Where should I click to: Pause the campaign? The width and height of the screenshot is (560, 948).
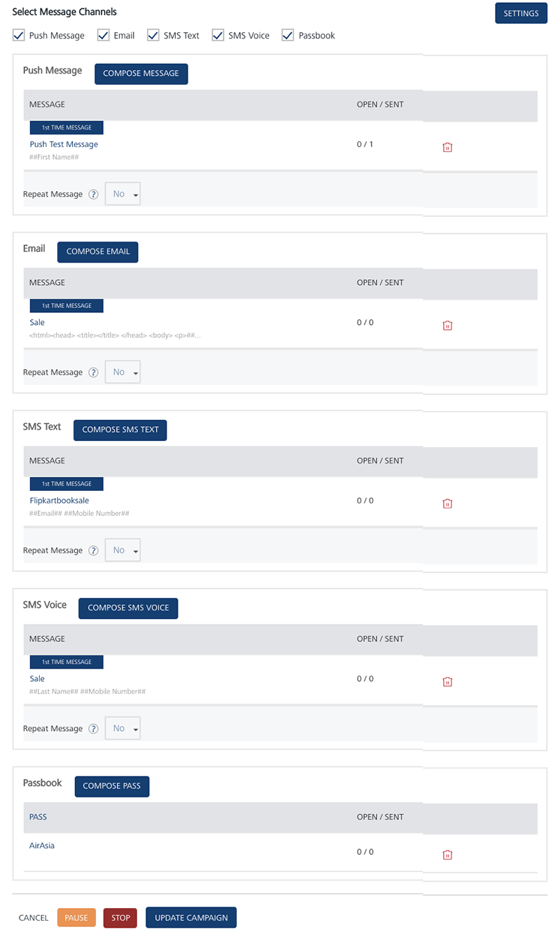[76, 918]
